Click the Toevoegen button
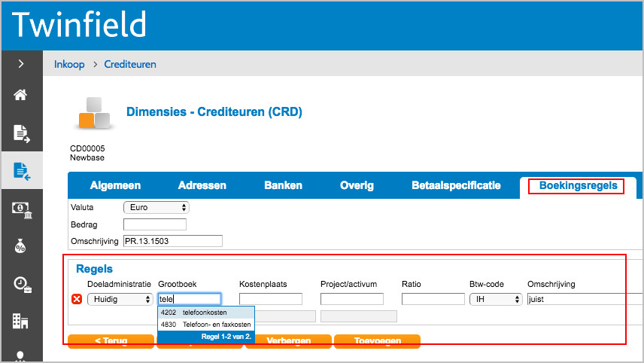Viewport: 644px width, 363px height. click(x=377, y=341)
